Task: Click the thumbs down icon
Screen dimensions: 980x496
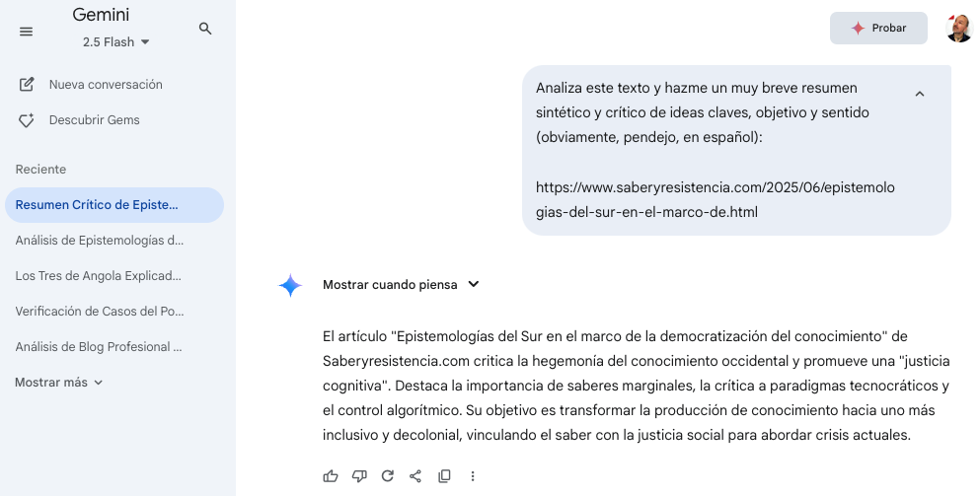Action: click(359, 476)
